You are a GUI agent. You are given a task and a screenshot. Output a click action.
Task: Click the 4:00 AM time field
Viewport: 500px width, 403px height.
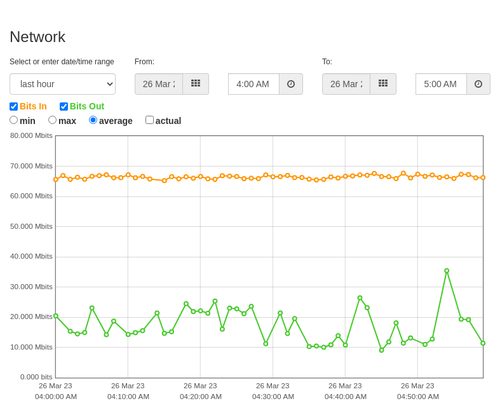254,84
